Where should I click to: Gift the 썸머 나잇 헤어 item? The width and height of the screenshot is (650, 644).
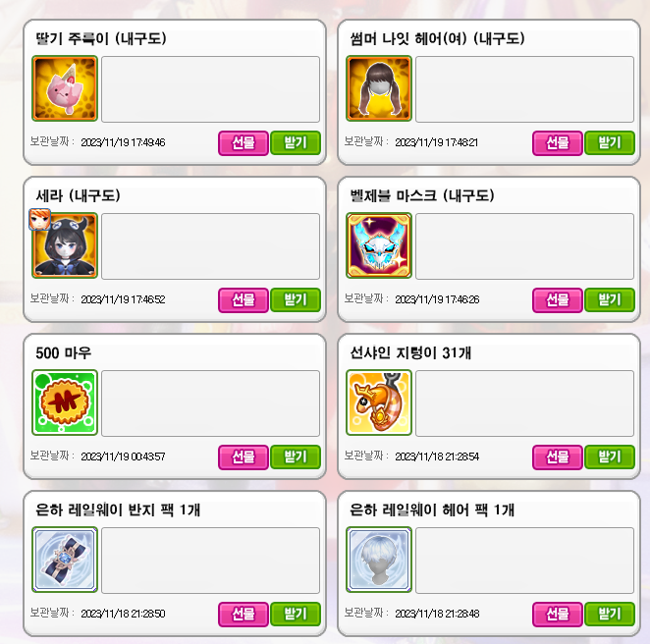pos(558,143)
